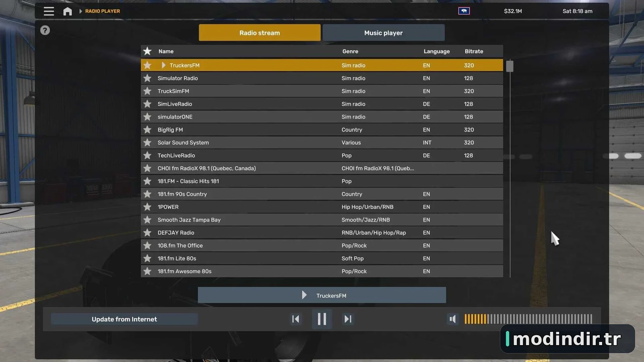Toggle 181.fm Lite 80s favorite star

pyautogui.click(x=147, y=258)
